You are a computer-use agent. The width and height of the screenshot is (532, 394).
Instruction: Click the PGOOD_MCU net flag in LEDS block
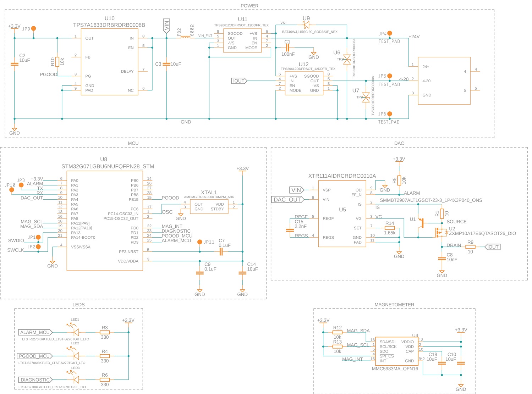35,356
